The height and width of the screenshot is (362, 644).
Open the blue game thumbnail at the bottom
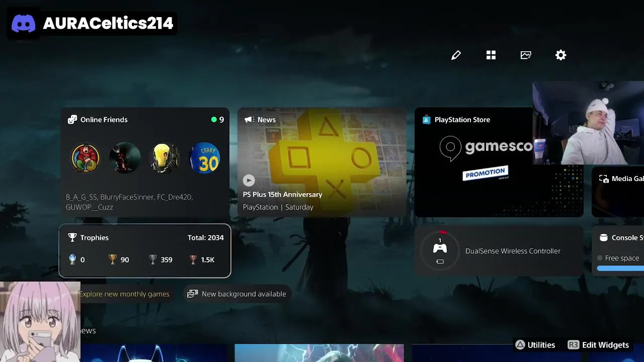[x=153, y=353]
